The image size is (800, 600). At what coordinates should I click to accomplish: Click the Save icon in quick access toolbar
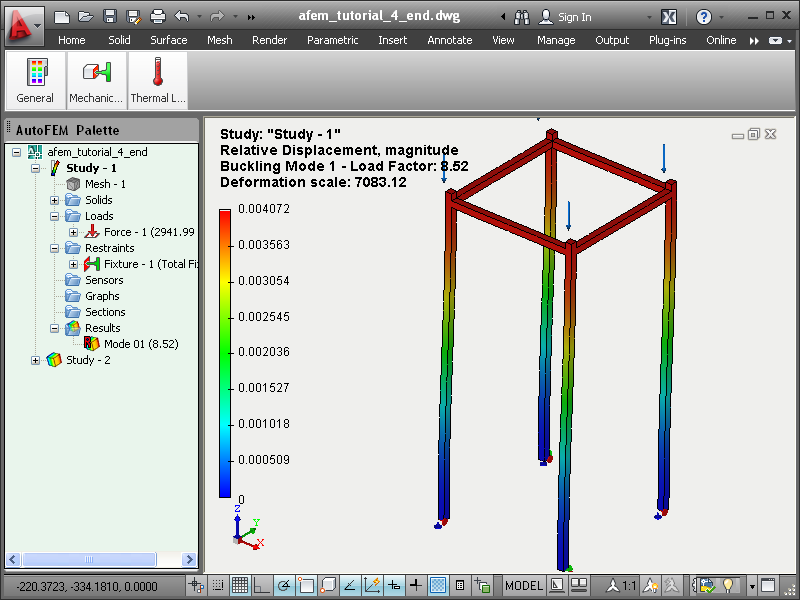click(110, 16)
